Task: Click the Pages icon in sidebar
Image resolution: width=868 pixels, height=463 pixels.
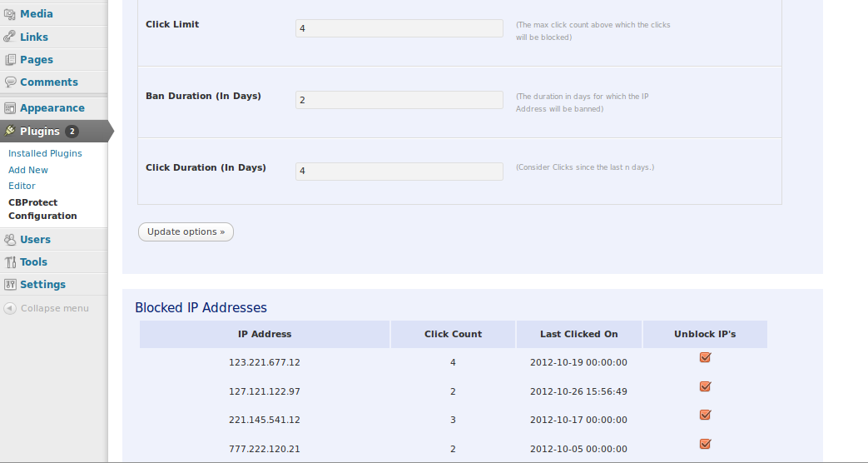Action: tap(10, 60)
